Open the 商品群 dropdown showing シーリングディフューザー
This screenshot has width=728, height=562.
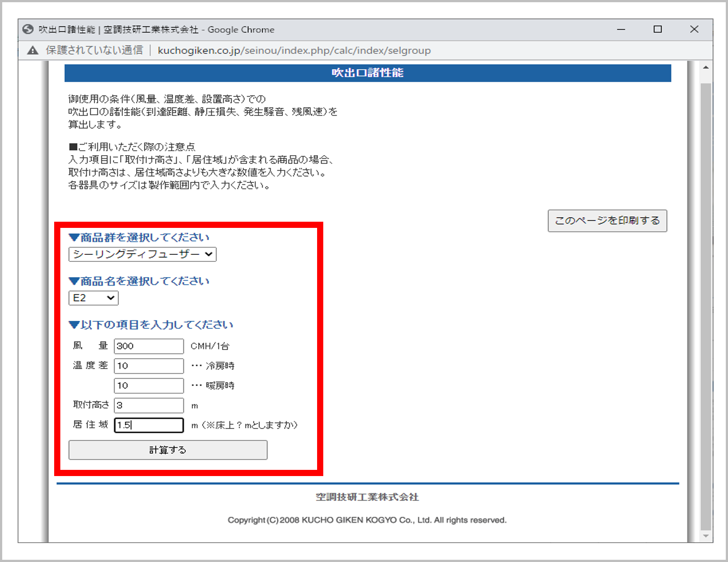(142, 254)
